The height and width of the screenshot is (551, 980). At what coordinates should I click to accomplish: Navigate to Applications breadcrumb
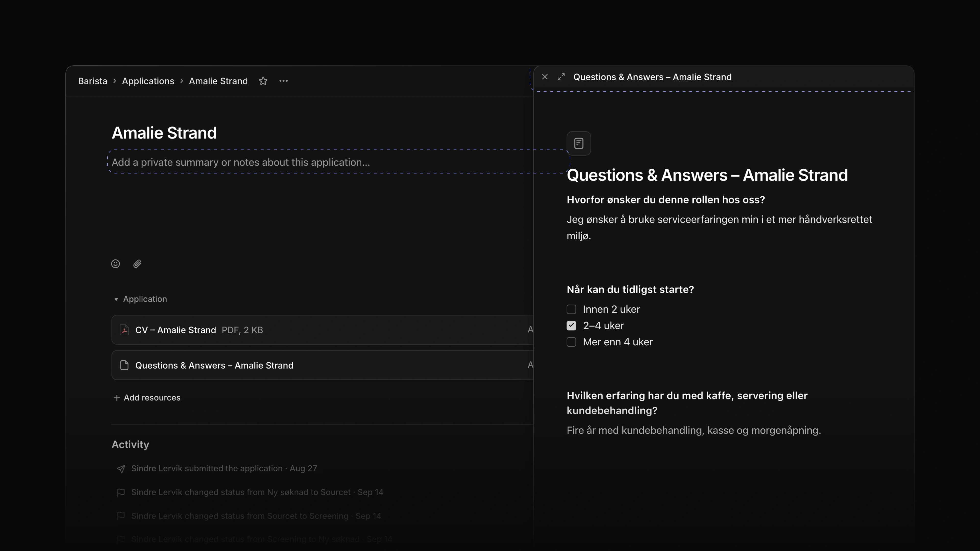tap(148, 81)
